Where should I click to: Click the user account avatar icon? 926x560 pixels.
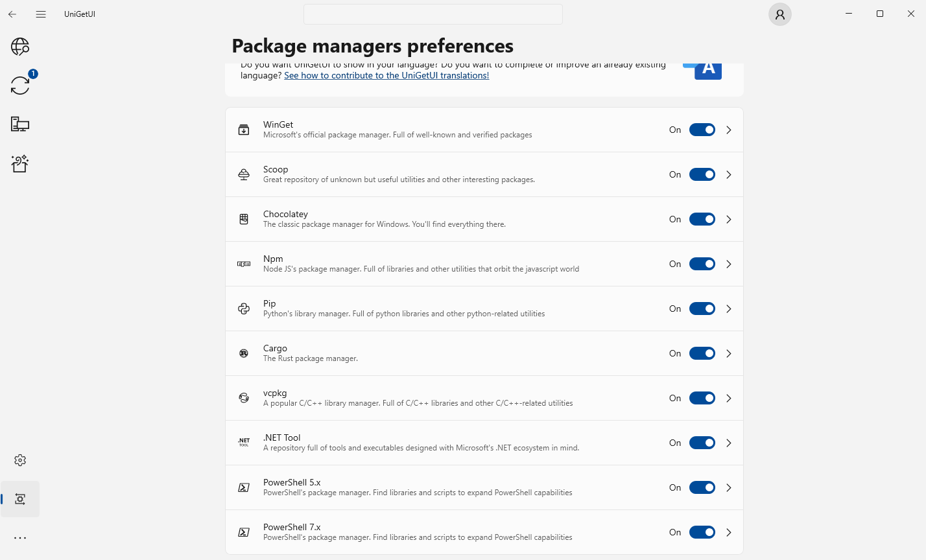(780, 14)
